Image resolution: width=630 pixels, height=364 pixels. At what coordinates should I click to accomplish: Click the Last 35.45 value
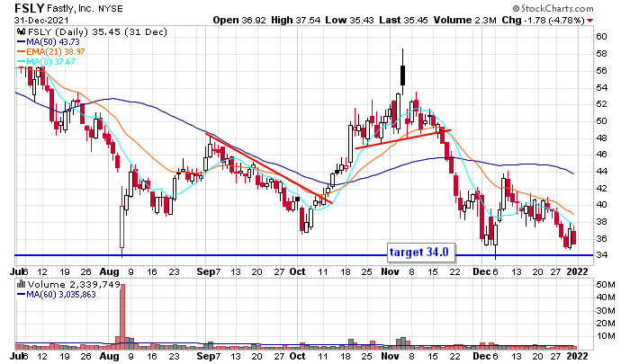point(403,20)
